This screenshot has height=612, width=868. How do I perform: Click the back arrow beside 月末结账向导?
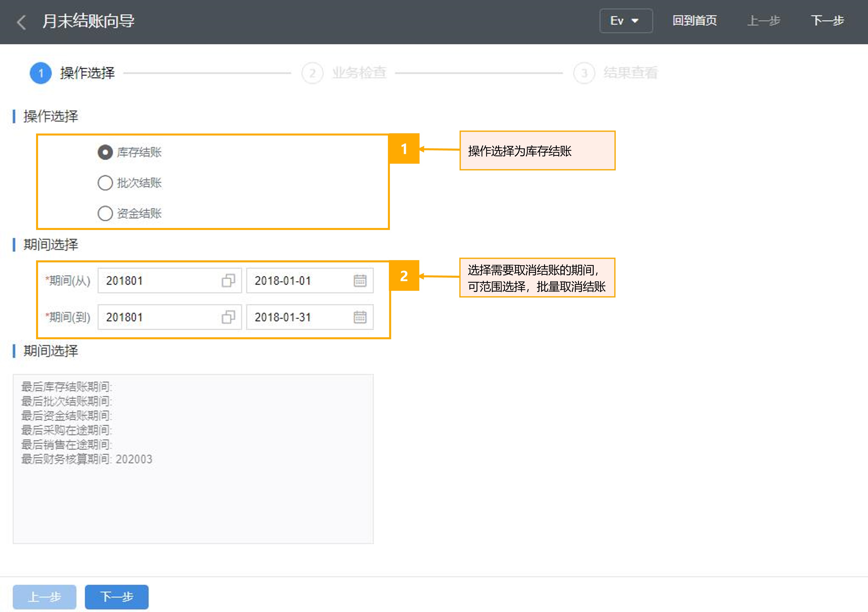click(x=21, y=22)
